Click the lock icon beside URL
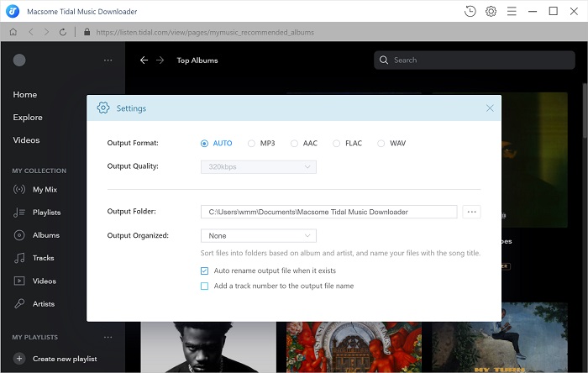This screenshot has width=588, height=373. click(87, 32)
